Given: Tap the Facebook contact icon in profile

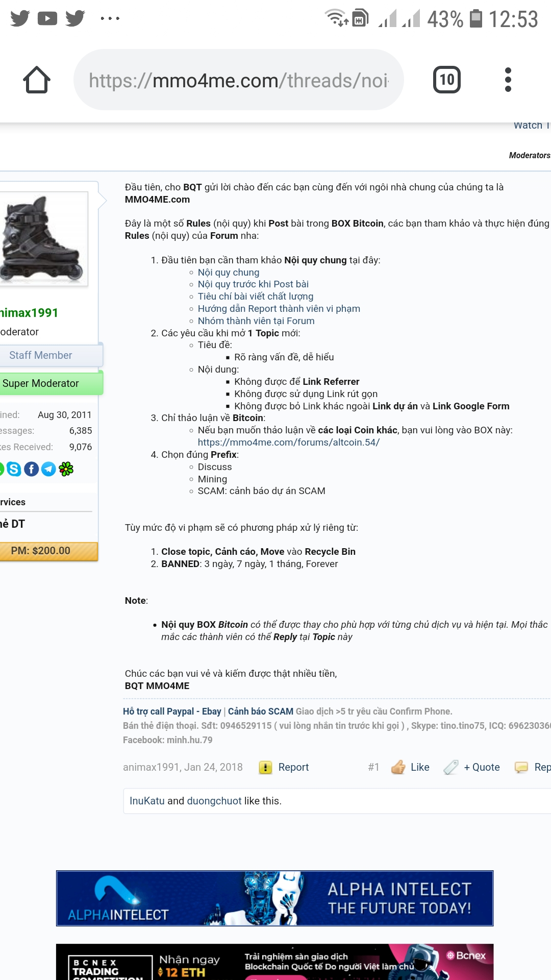Looking at the screenshot, I should point(32,469).
